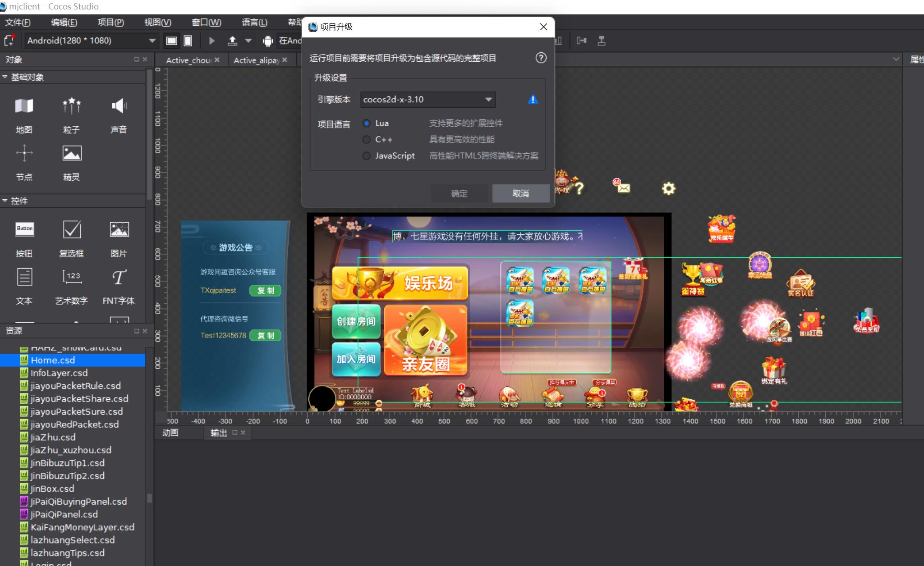Screen dimensions: 924x566
Task: Close the Active_alipay tab
Action: pos(285,59)
